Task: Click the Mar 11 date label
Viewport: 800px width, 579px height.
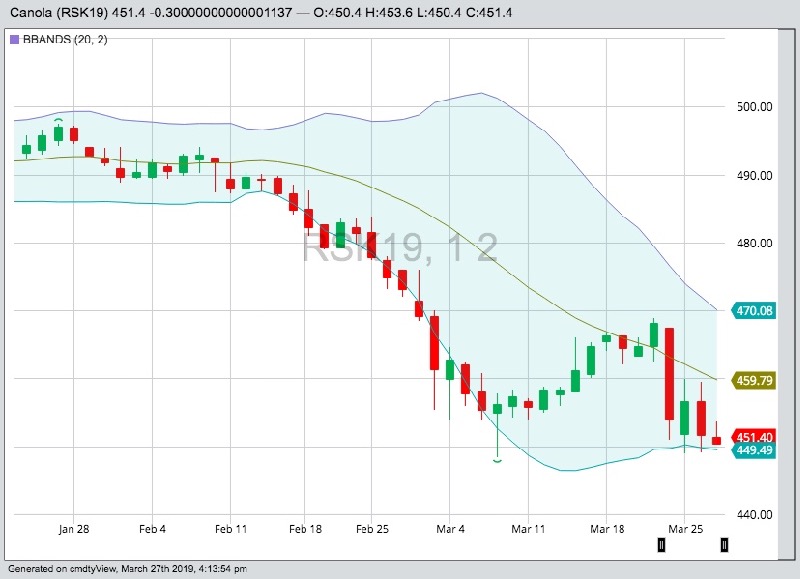Action: click(529, 529)
